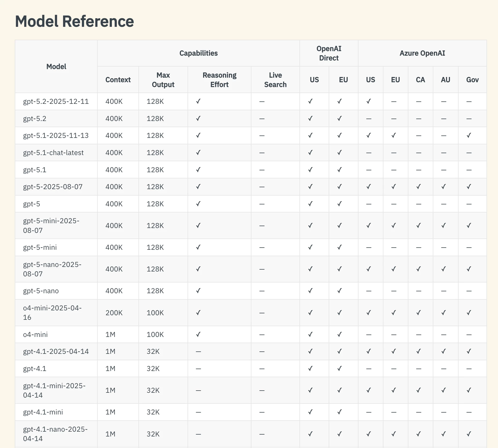
Task: Select the Max Output column header
Action: click(x=163, y=80)
